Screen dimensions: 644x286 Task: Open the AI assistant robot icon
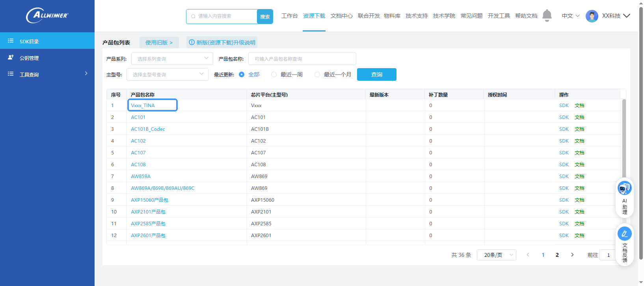[625, 188]
